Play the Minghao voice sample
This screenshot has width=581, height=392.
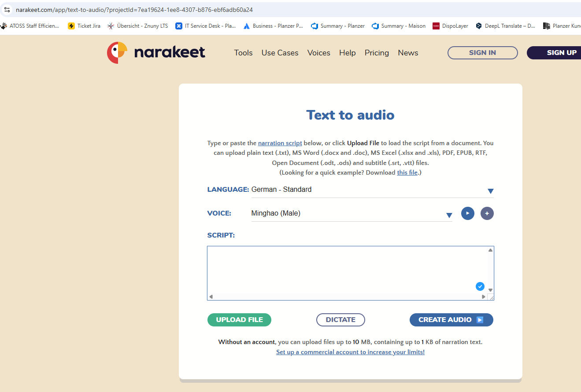coord(467,213)
